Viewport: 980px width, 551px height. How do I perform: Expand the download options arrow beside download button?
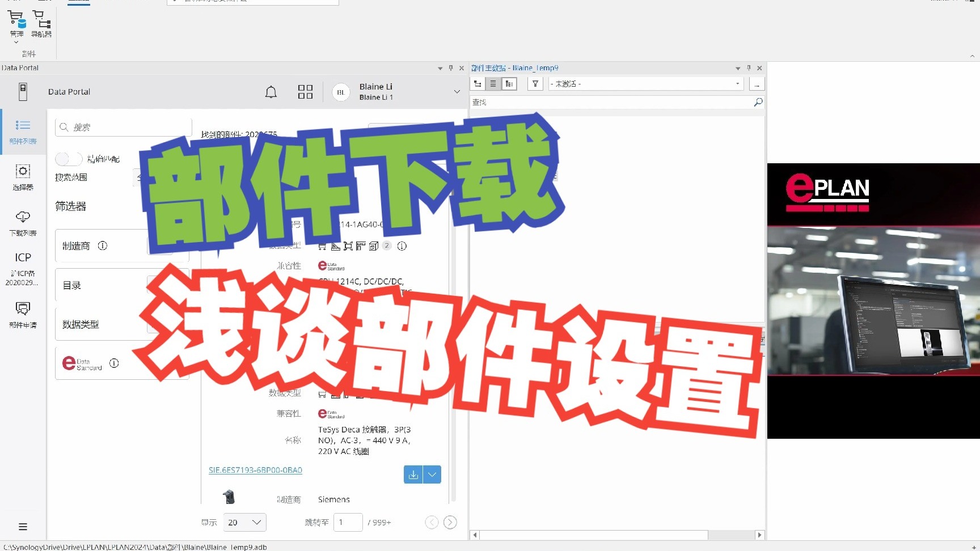pyautogui.click(x=432, y=474)
